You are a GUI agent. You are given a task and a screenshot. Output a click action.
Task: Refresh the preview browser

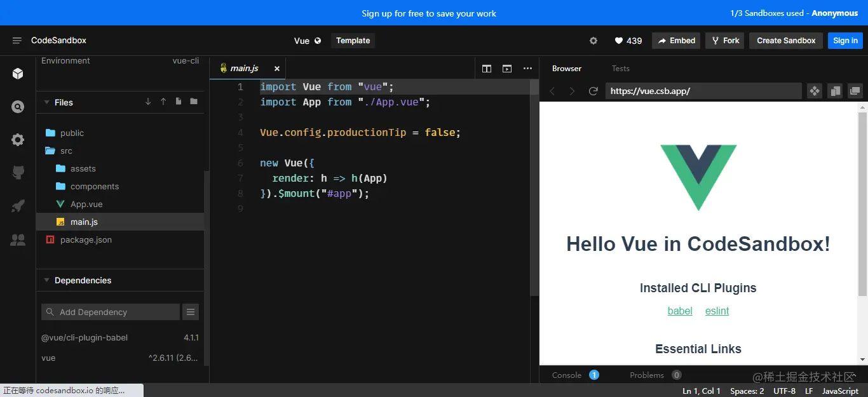point(593,91)
